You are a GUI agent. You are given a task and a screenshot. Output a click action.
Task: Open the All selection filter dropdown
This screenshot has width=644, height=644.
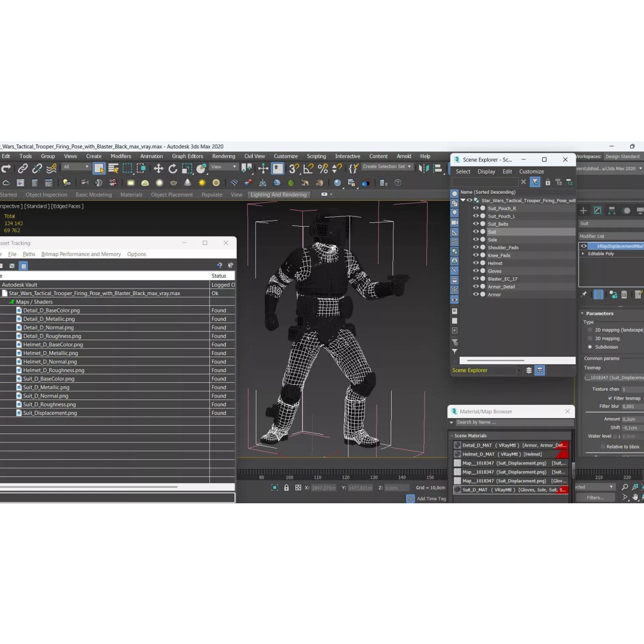click(x=76, y=167)
